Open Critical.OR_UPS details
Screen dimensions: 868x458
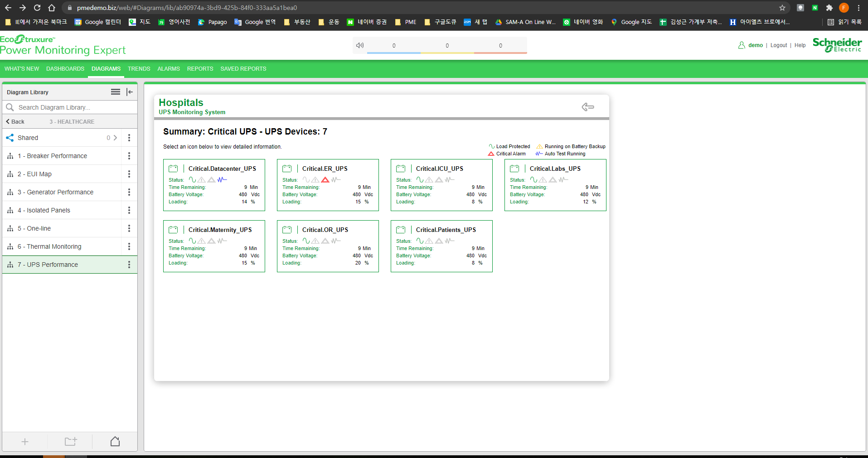click(328, 246)
